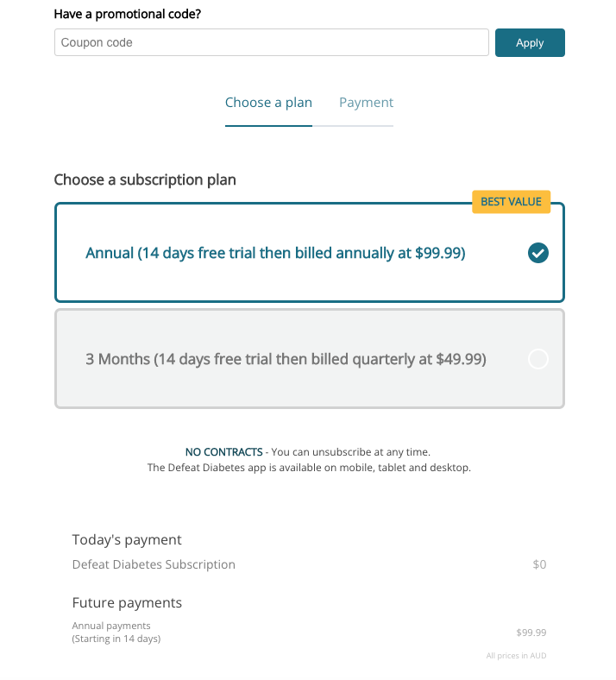Click the Future payments heading
The width and height of the screenshot is (616, 680).
(127, 602)
